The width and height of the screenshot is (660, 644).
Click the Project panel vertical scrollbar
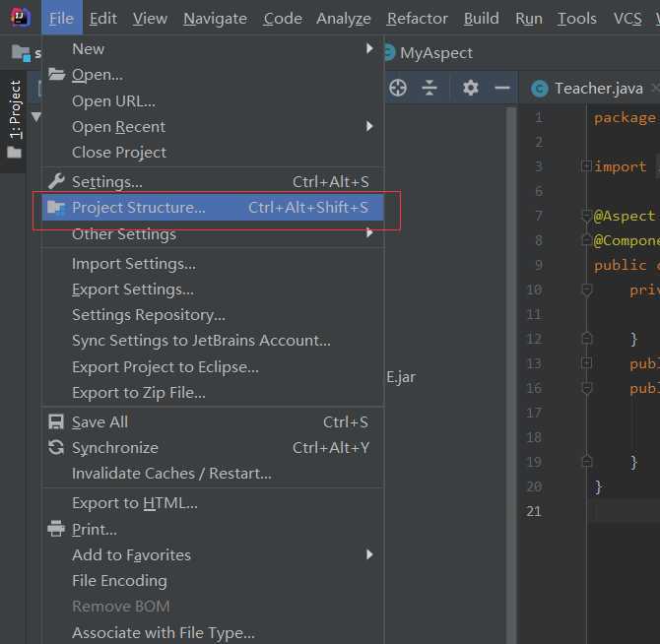coord(511,374)
